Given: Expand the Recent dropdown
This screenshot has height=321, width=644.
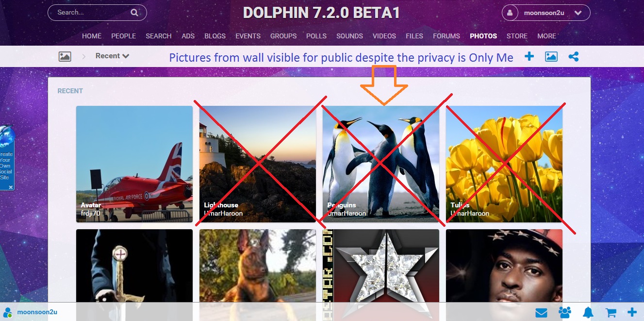Looking at the screenshot, I should click(112, 56).
